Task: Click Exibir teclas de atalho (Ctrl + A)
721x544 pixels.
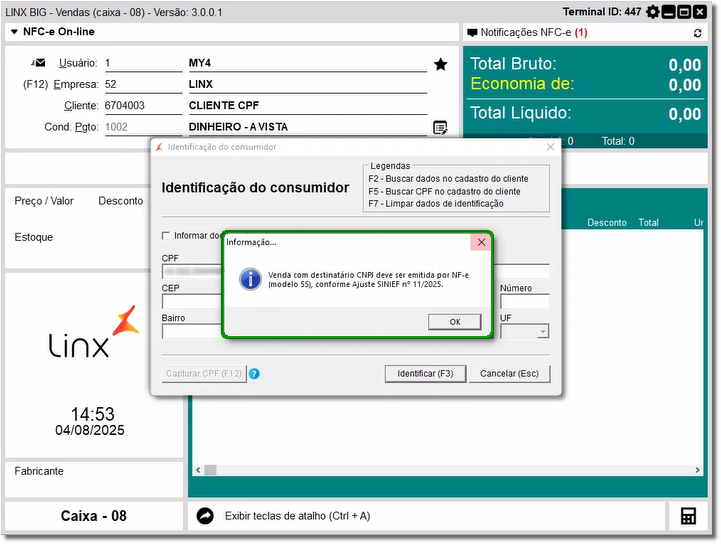Action: click(x=298, y=516)
